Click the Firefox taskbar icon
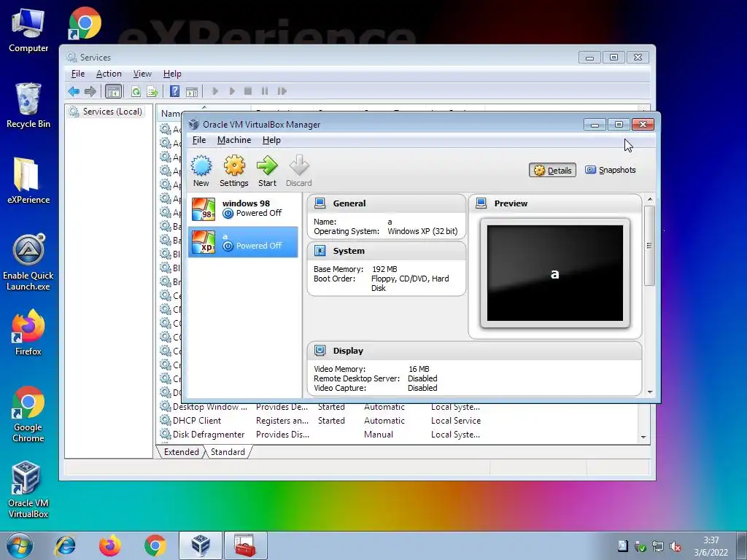 (110, 545)
